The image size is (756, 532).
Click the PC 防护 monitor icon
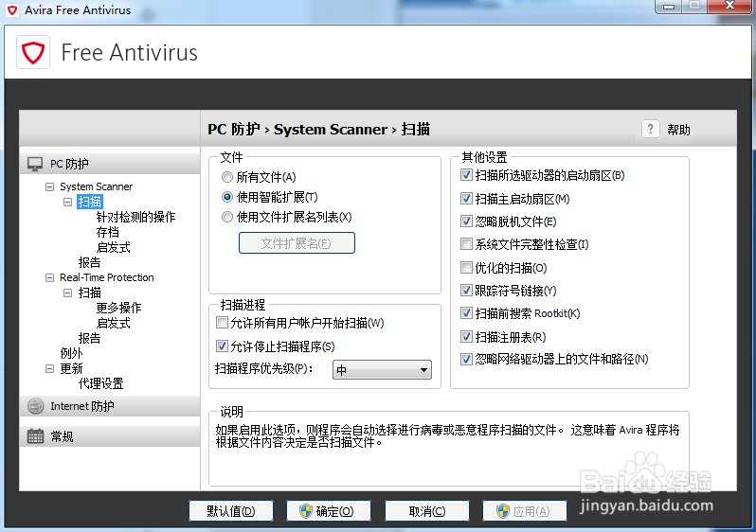click(35, 164)
